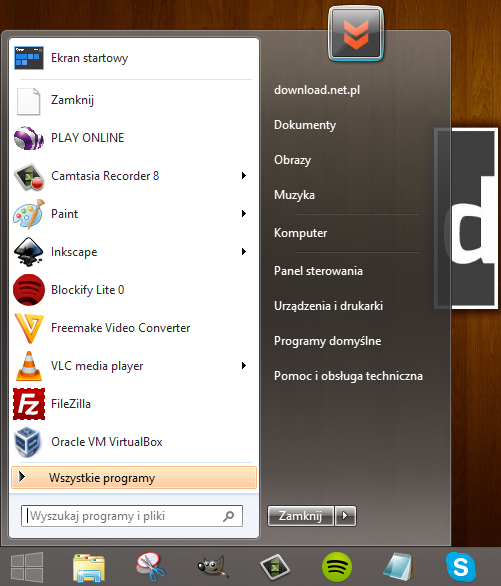Viewport: 501px width, 586px height.
Task: Click the GIMP taskbar icon
Action: pyautogui.click(x=213, y=567)
